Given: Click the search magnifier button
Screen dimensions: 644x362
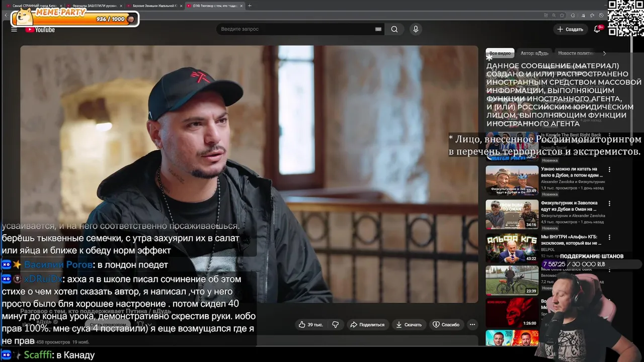Looking at the screenshot, I should tap(394, 29).
